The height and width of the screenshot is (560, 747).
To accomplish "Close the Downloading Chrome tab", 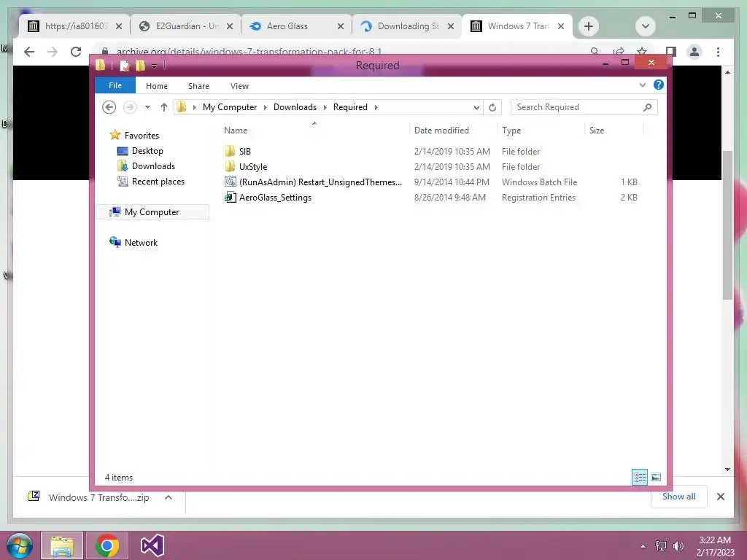I will click(450, 26).
